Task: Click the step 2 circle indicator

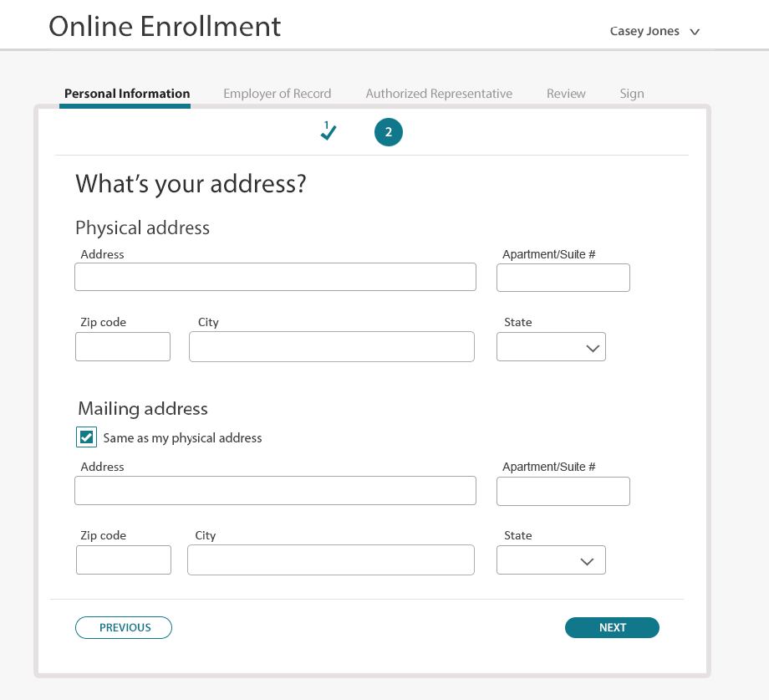Action: 389,132
